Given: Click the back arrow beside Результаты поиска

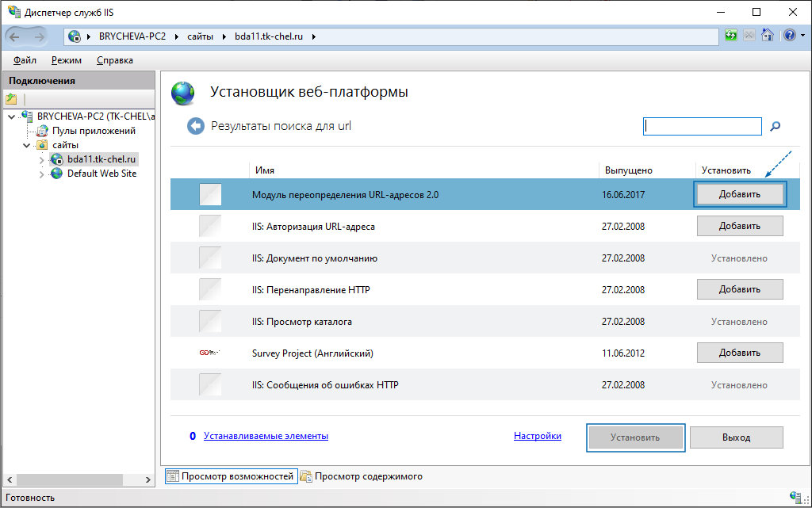Looking at the screenshot, I should click(195, 126).
